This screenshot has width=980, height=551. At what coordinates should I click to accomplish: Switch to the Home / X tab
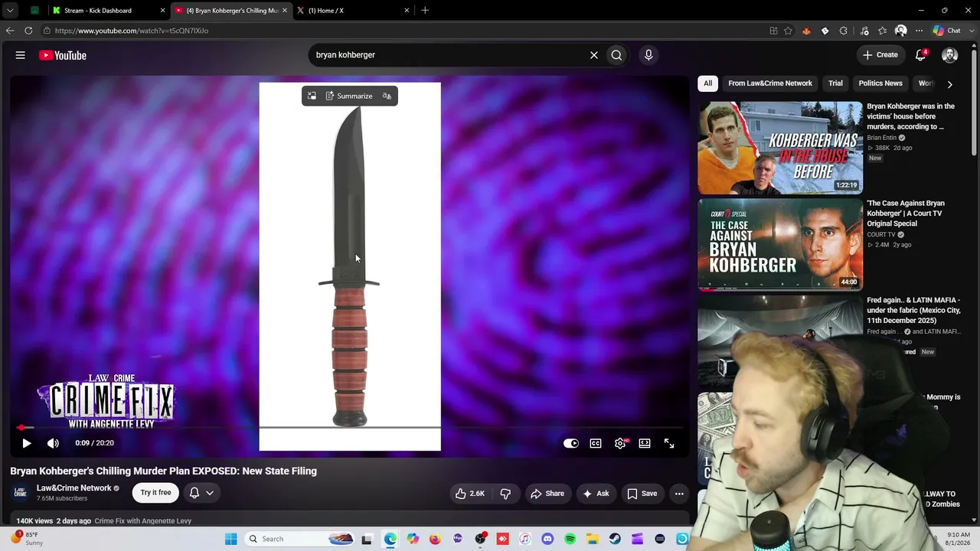(352, 11)
